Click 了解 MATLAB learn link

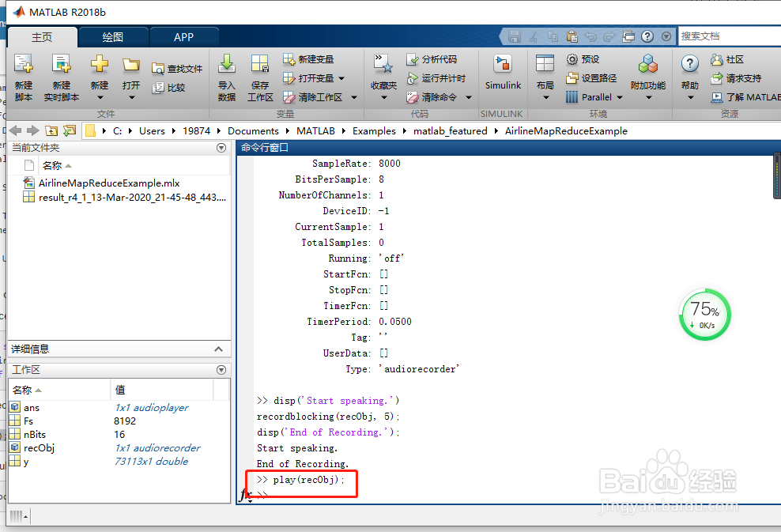pos(745,97)
